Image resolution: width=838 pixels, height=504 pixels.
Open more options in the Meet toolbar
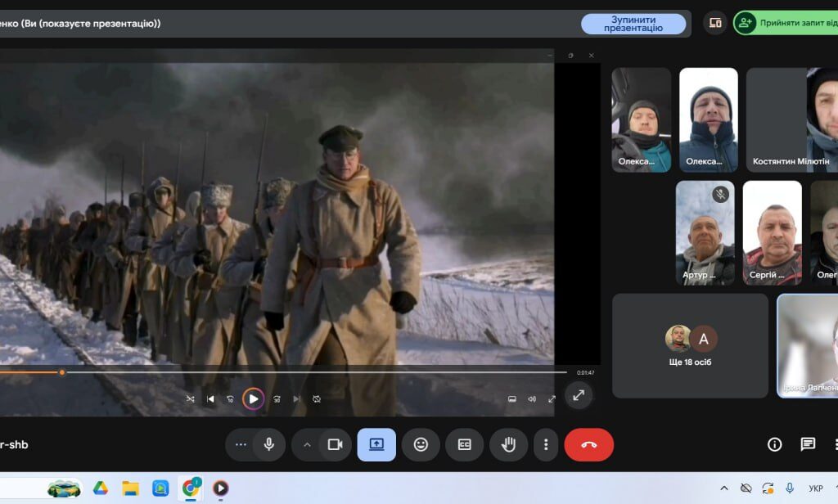coord(546,444)
